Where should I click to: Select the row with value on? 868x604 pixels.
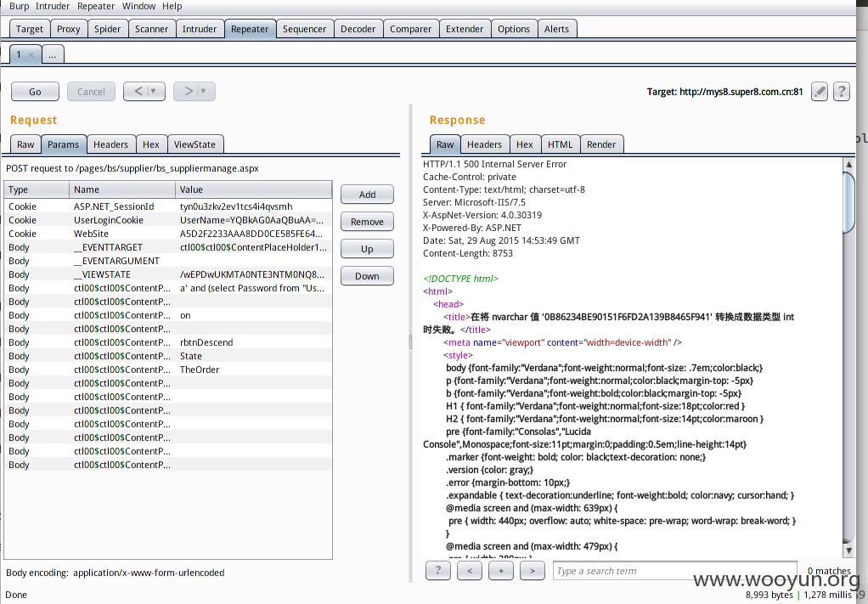tap(168, 315)
